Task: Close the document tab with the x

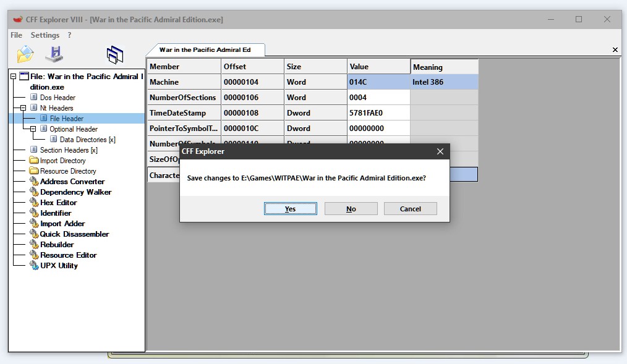Action: (615, 49)
